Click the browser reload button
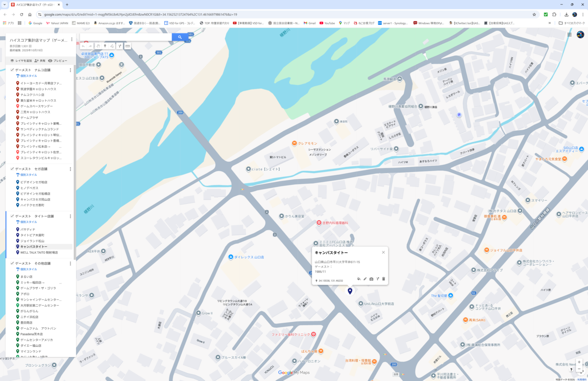The image size is (588, 381). 21,14
